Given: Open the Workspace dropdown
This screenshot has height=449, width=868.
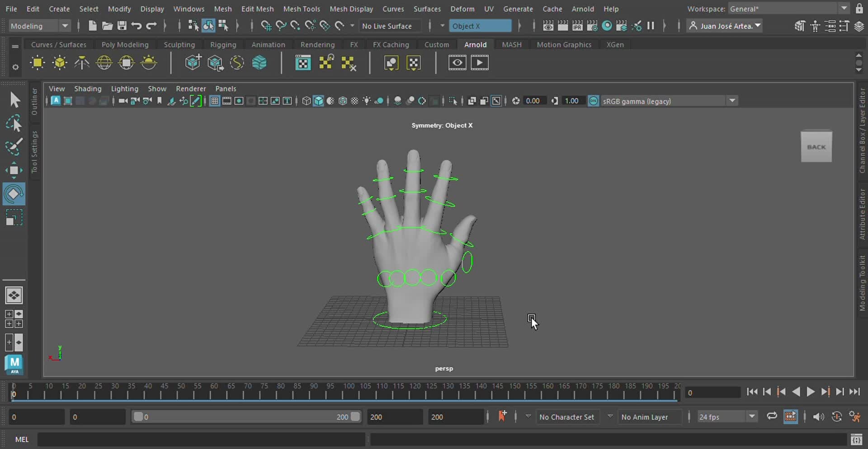Looking at the screenshot, I should coord(844,8).
